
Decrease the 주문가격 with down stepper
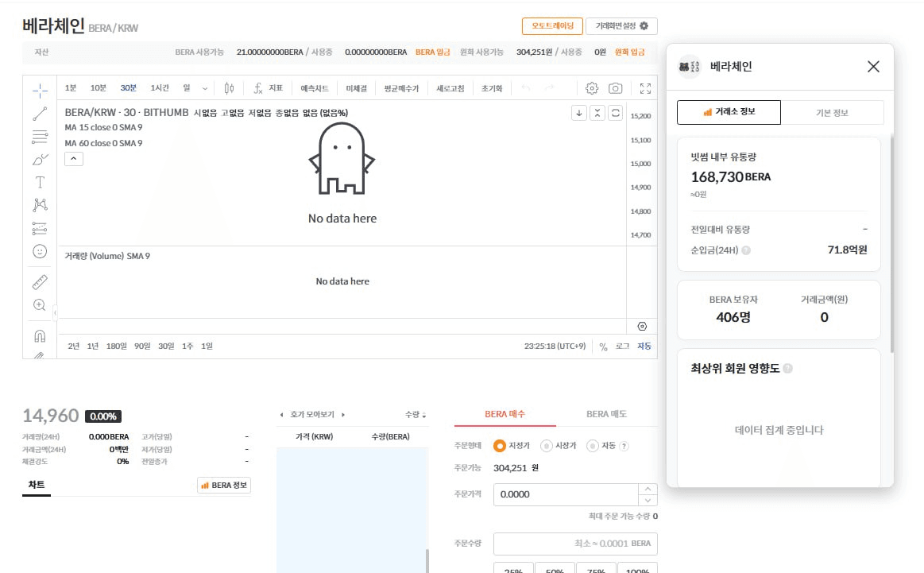tap(648, 501)
